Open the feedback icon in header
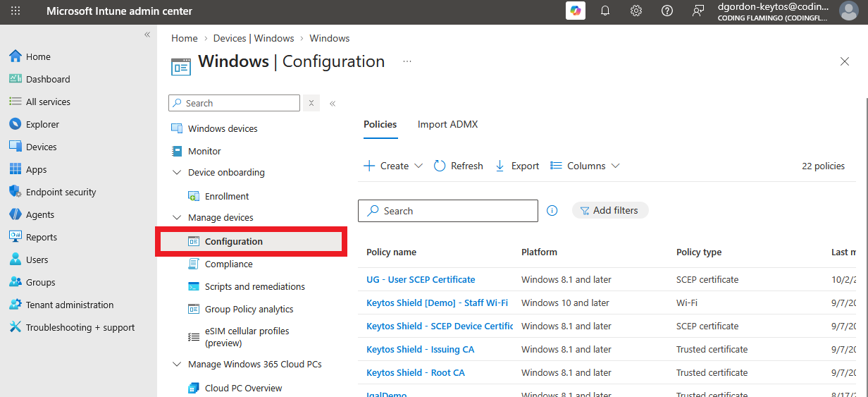Viewport: 868px width, 397px height. [698, 11]
